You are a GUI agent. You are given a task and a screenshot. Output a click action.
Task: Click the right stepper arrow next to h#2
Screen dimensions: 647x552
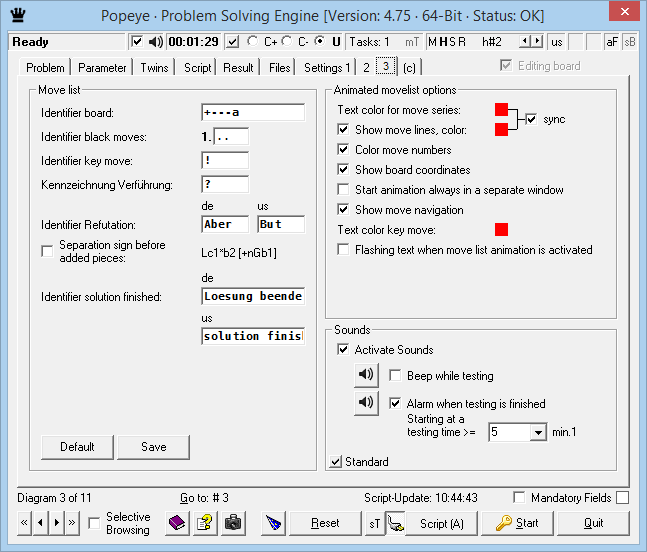pyautogui.click(x=536, y=41)
